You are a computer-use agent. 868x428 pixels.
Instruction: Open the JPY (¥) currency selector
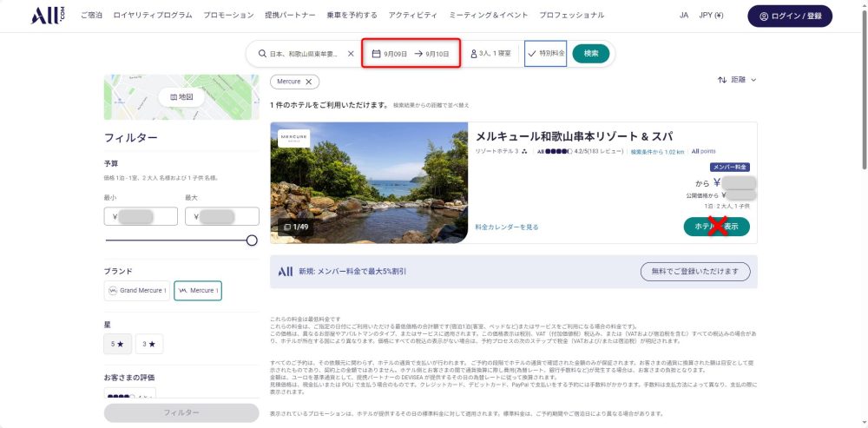[x=711, y=16]
